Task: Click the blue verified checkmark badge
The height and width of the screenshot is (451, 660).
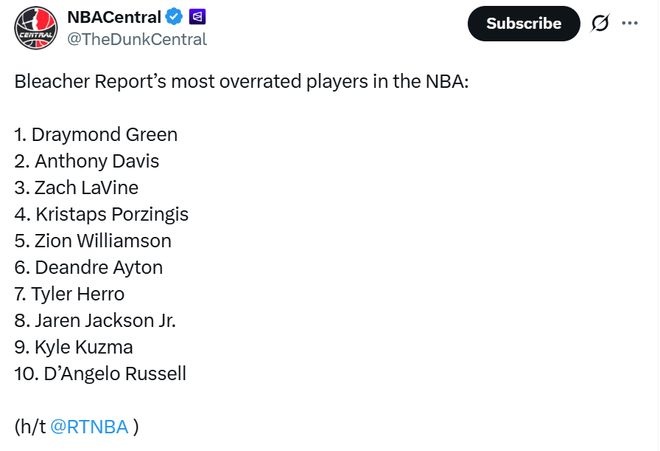Action: point(174,16)
